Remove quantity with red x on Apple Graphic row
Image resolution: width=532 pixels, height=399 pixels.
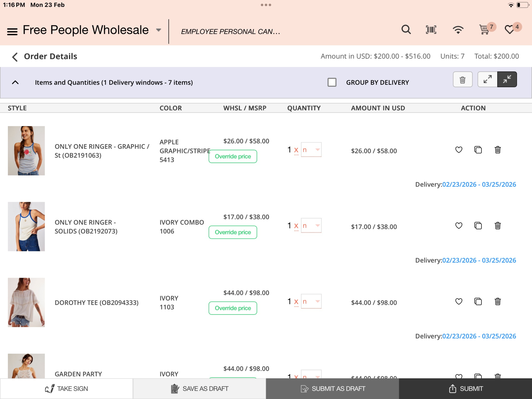(x=296, y=150)
